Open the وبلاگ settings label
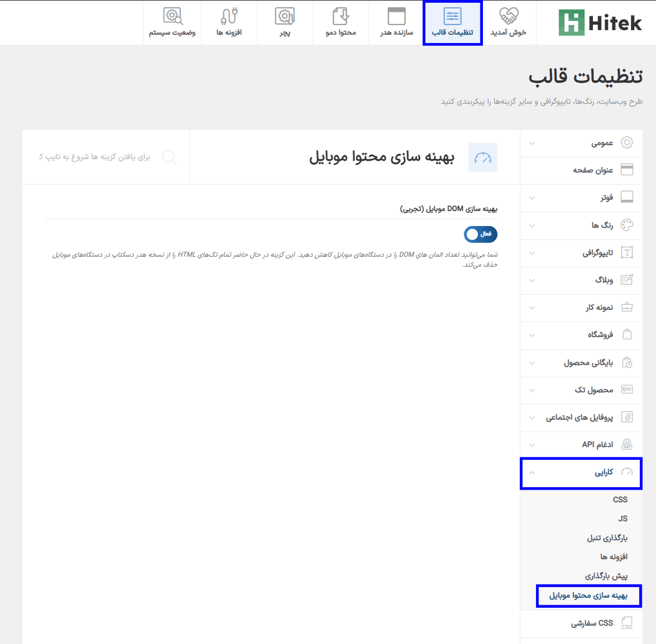656x644 pixels. pos(604,280)
